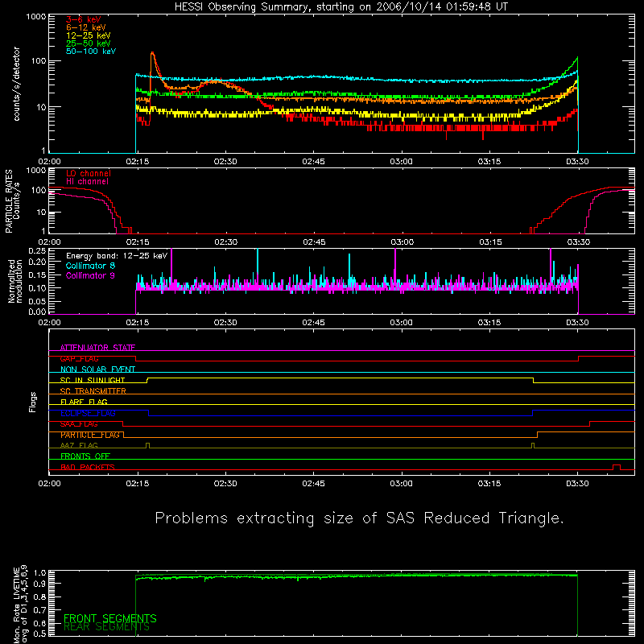Click the 0.9 value on livetime axis
Image resolution: width=644 pixels, height=644 pixels.
coord(39,583)
